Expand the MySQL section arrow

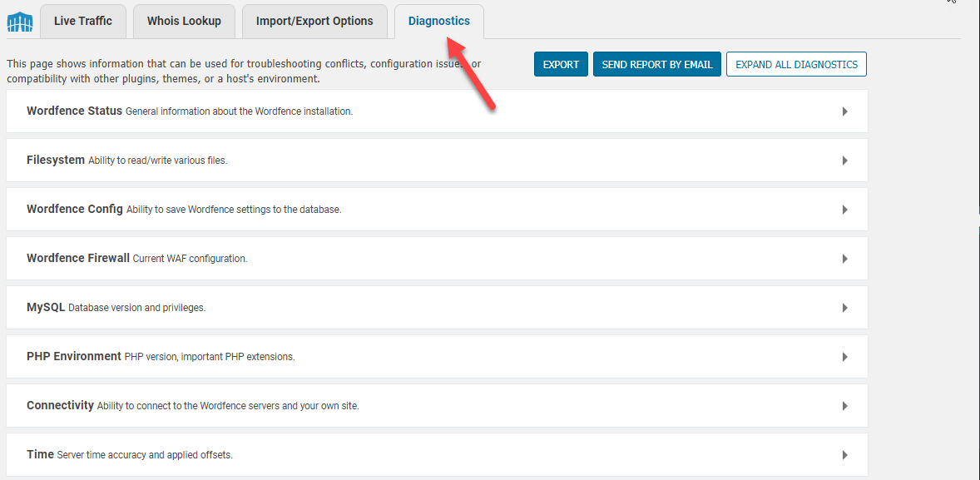(845, 308)
